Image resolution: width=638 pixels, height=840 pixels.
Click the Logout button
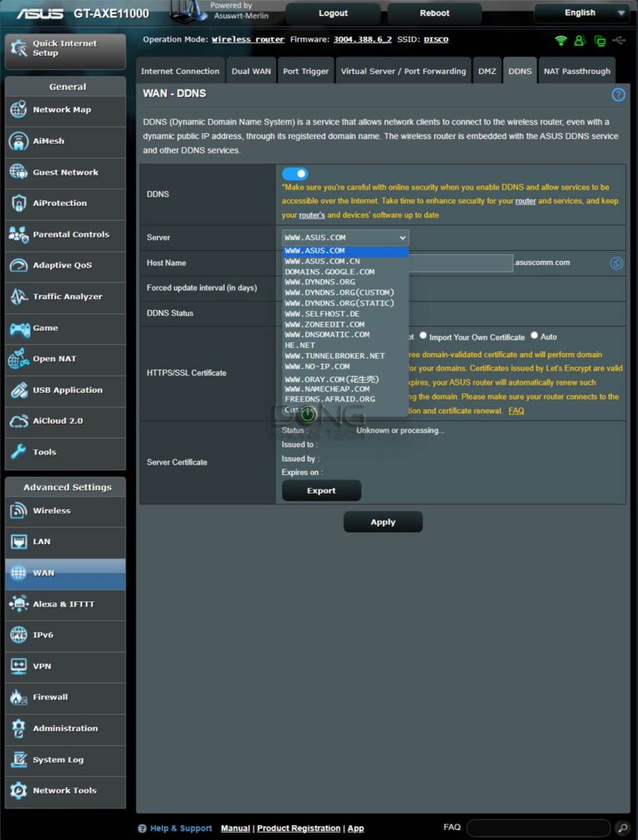coord(333,13)
